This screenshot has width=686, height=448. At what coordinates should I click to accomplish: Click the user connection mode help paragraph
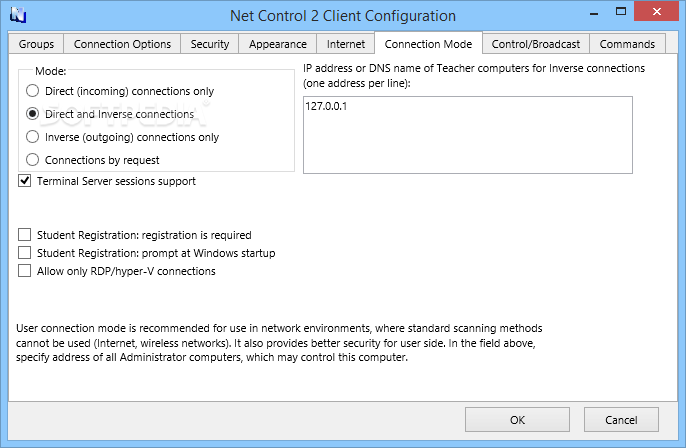pyautogui.click(x=279, y=343)
